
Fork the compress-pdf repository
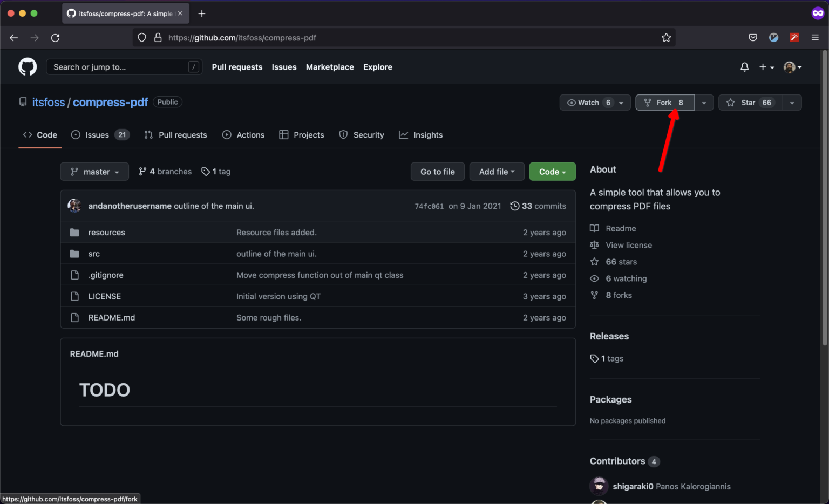(x=664, y=103)
